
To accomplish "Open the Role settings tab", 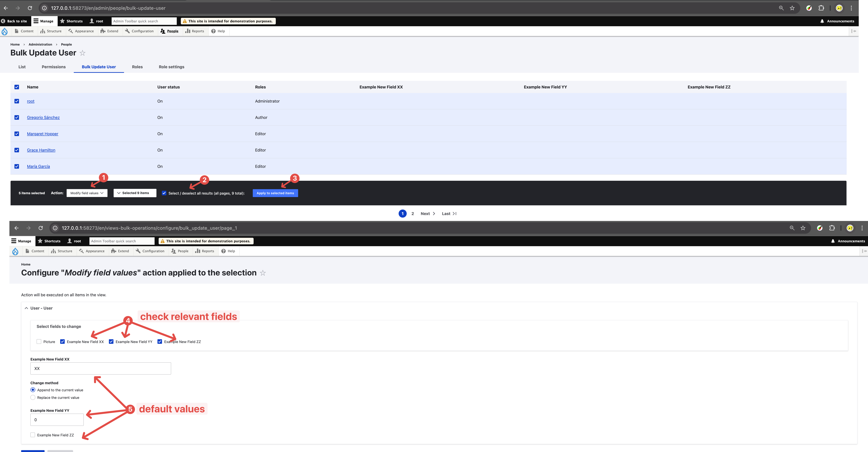I will (x=171, y=67).
